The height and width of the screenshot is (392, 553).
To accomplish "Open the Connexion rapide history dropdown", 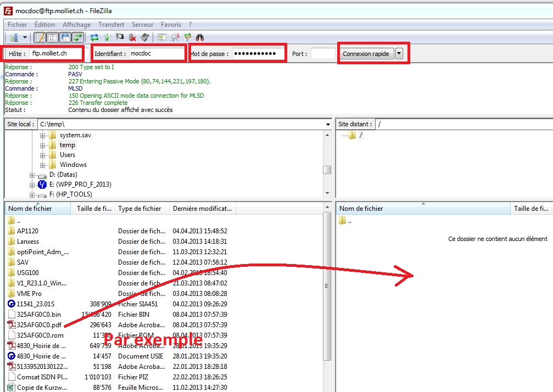I will [x=399, y=54].
